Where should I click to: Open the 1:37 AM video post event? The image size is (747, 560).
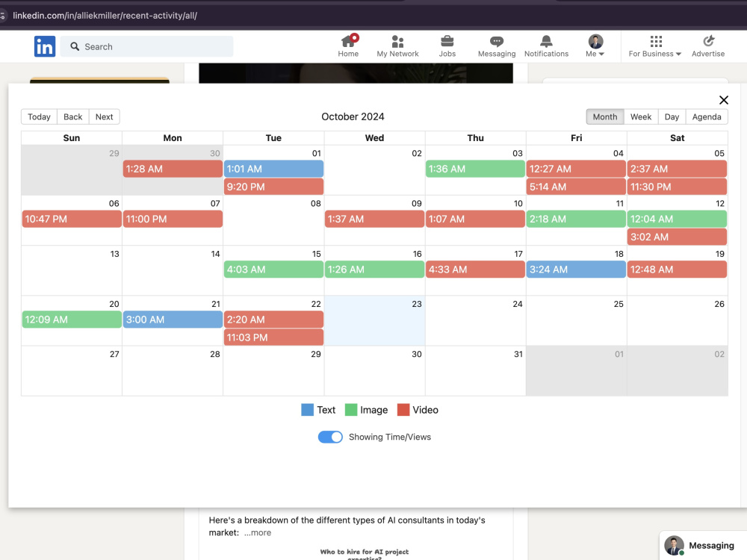374,219
